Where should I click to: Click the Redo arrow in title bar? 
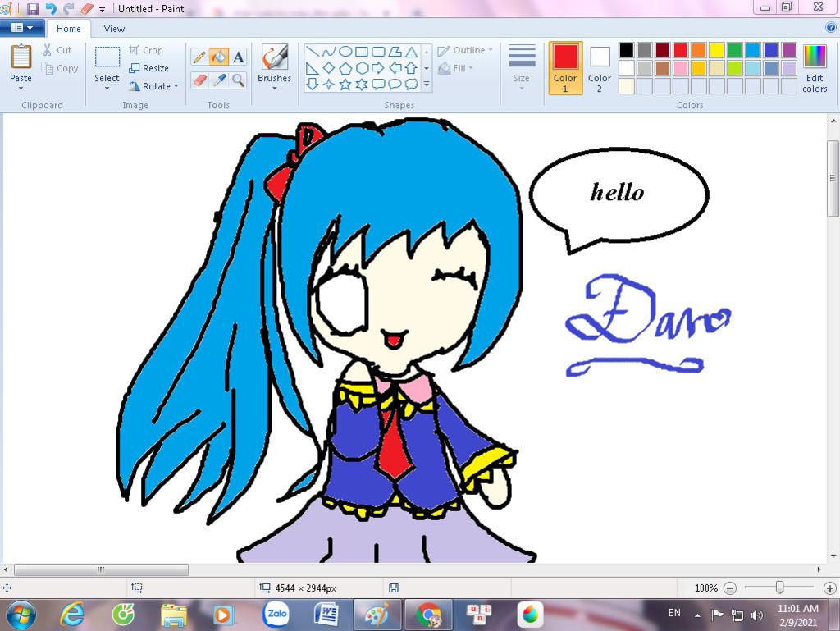[69, 8]
